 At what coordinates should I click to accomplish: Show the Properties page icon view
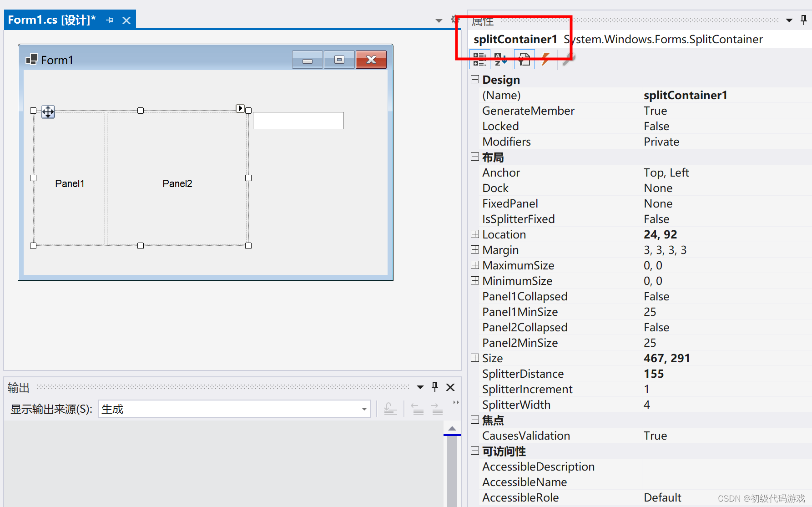524,59
